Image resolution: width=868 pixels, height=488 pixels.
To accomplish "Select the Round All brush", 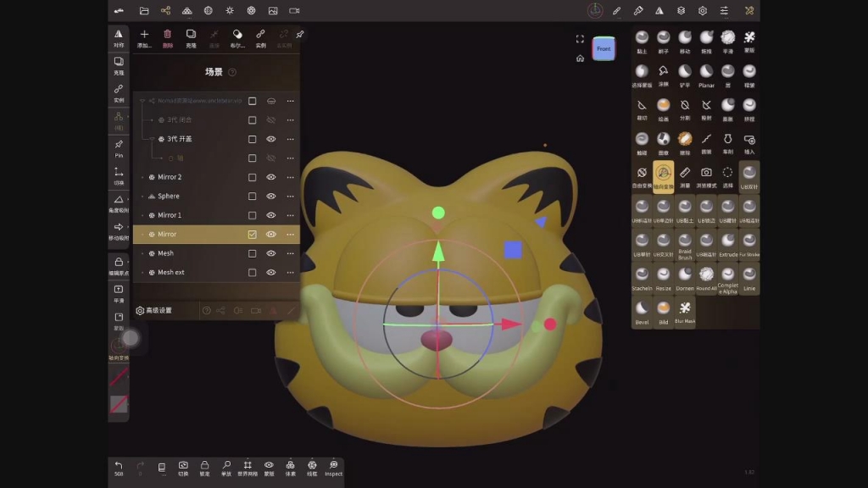I will pos(706,278).
